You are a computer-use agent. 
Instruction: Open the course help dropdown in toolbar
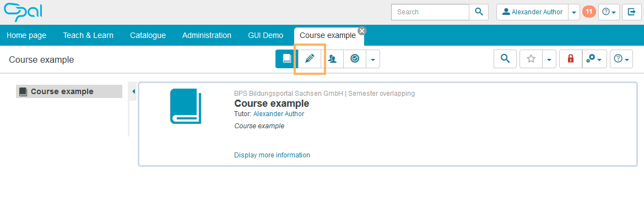tap(621, 59)
